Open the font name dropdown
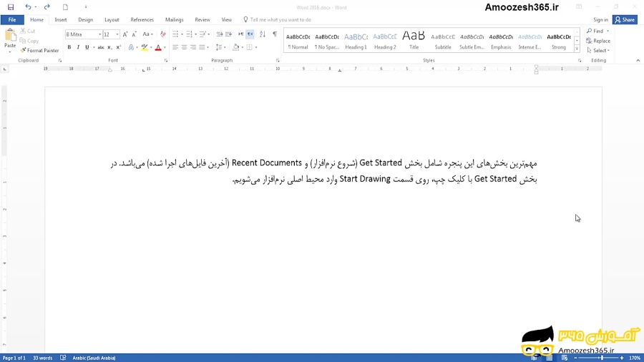 point(99,34)
